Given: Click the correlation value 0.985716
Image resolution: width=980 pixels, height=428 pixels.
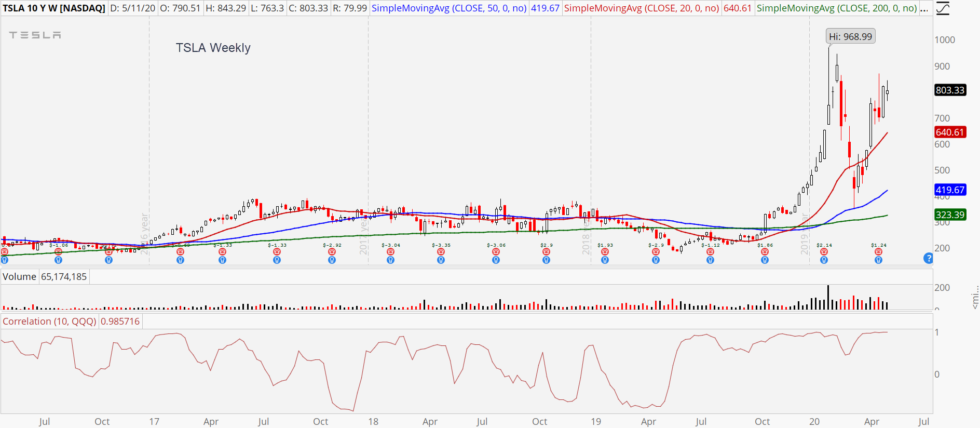Looking at the screenshot, I should [x=120, y=322].
